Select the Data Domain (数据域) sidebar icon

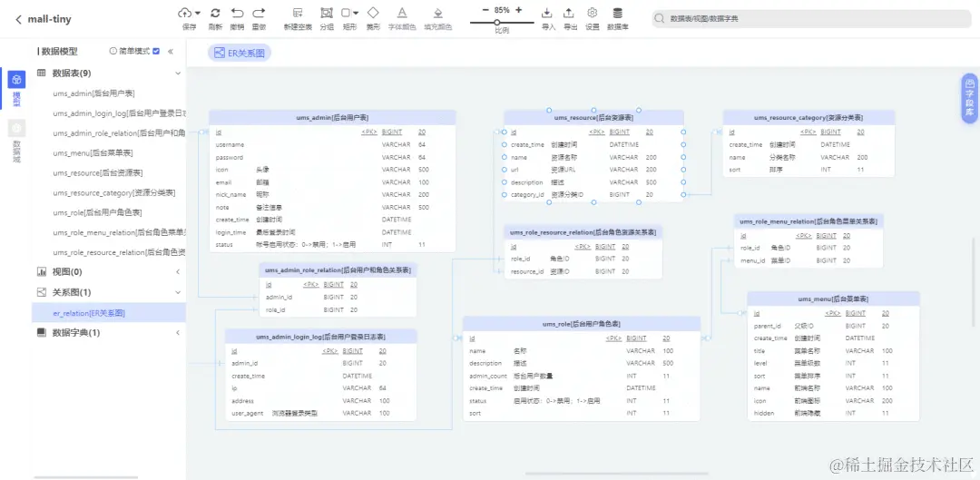tap(17, 128)
